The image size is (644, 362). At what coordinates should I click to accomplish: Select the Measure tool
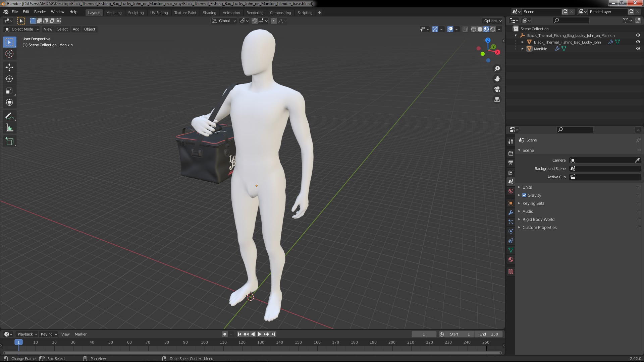point(9,128)
